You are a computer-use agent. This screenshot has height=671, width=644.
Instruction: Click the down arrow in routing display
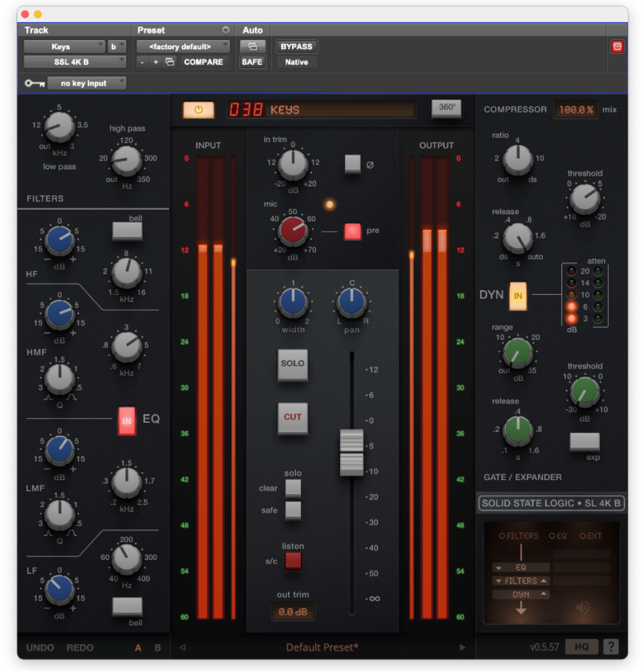pyautogui.click(x=521, y=608)
